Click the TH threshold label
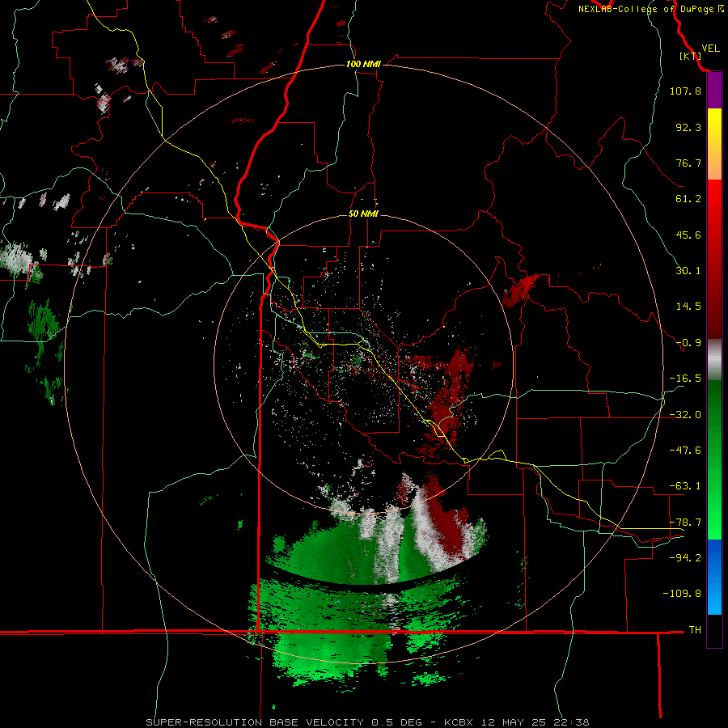The width and height of the screenshot is (728, 728). pyautogui.click(x=695, y=630)
